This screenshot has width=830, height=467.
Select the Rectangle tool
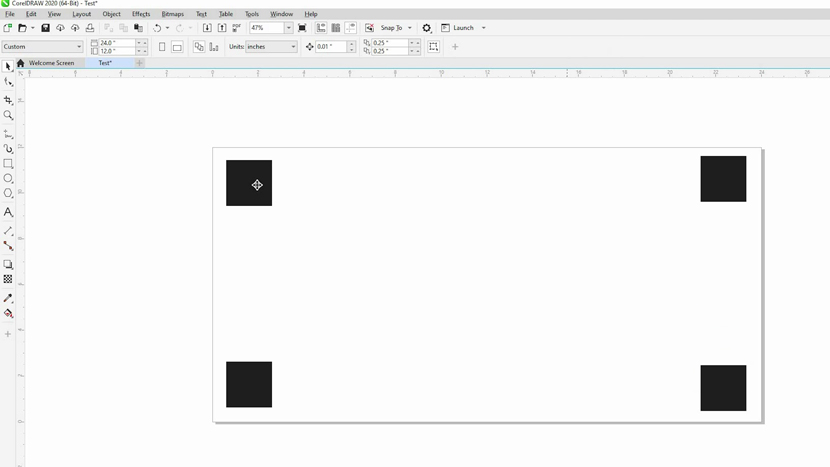point(8,163)
